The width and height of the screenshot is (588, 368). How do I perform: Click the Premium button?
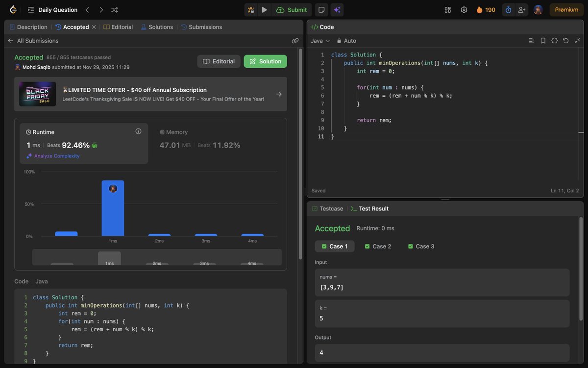566,10
